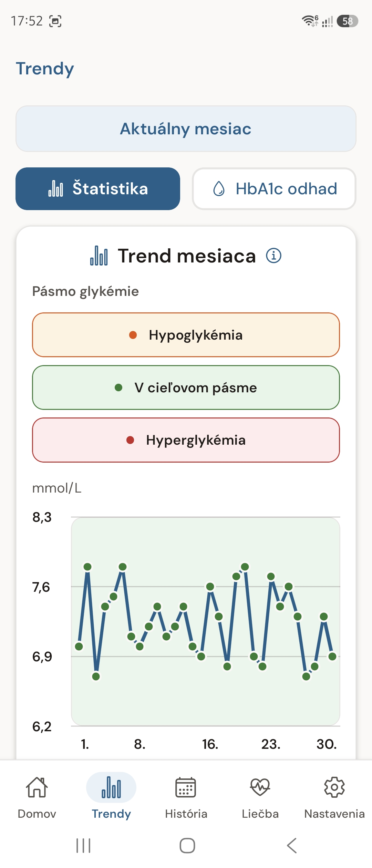Viewport: 372px width, 868px height.
Task: Open the Domov home icon
Action: 37,787
